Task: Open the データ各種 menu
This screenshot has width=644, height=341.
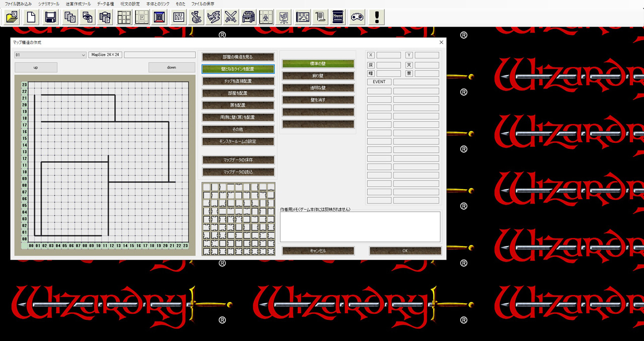Action: coord(106,4)
